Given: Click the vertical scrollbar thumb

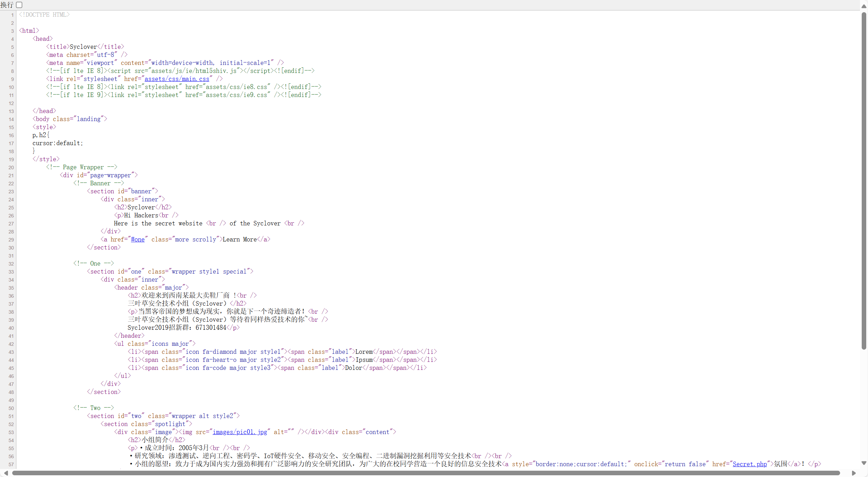Looking at the screenshot, I should pos(864,181).
